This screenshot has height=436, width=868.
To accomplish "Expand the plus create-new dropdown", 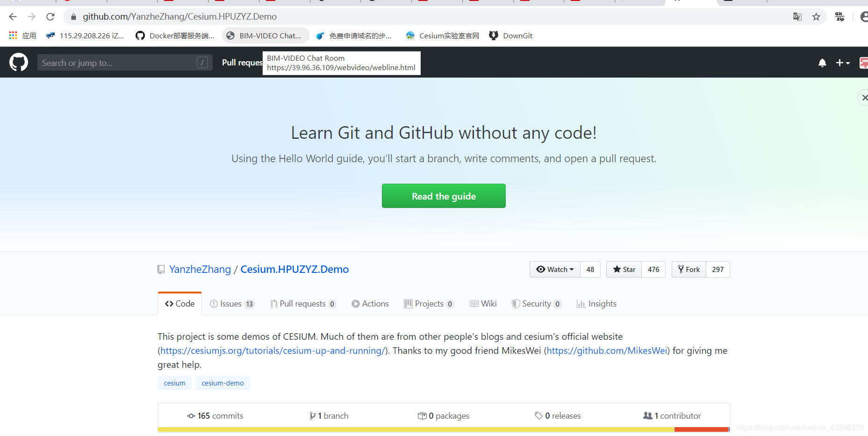I will (x=843, y=63).
